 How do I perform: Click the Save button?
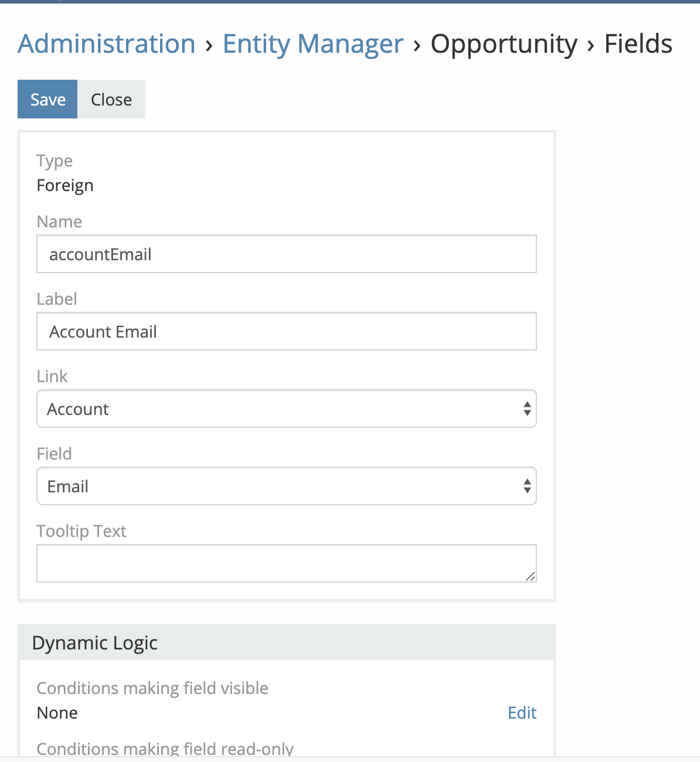pyautogui.click(x=47, y=100)
